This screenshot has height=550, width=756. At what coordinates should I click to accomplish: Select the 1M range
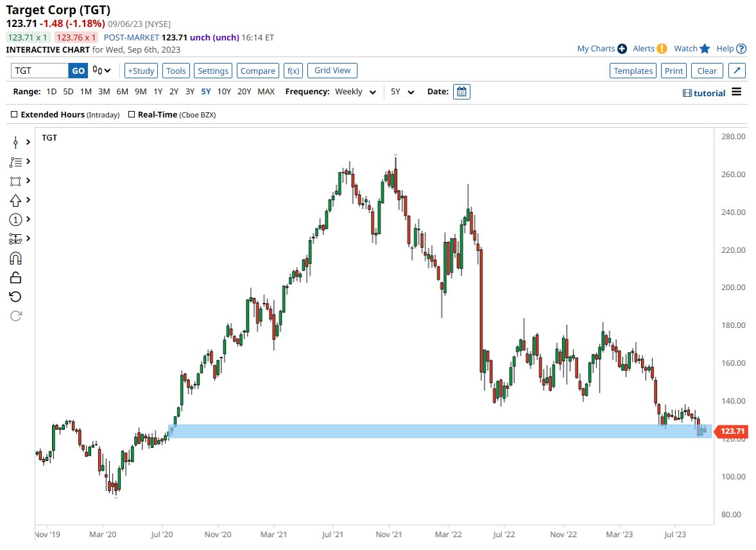click(x=86, y=92)
